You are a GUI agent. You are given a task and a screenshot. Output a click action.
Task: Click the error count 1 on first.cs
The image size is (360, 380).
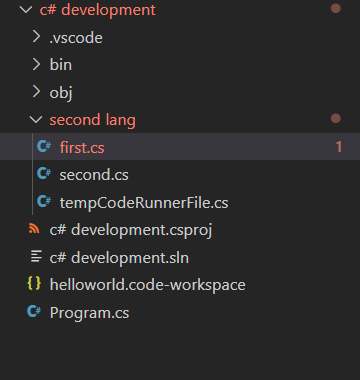(339, 147)
